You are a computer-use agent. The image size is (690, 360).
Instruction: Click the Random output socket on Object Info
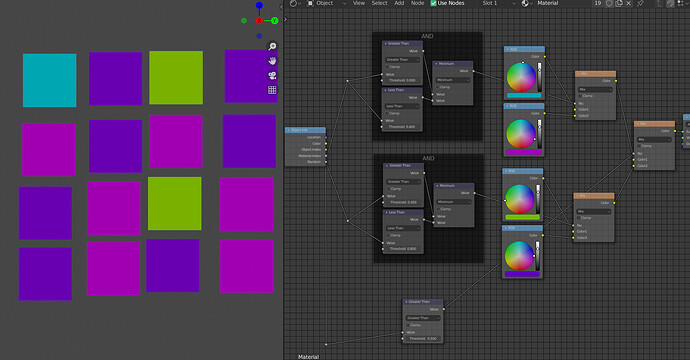[x=326, y=162]
